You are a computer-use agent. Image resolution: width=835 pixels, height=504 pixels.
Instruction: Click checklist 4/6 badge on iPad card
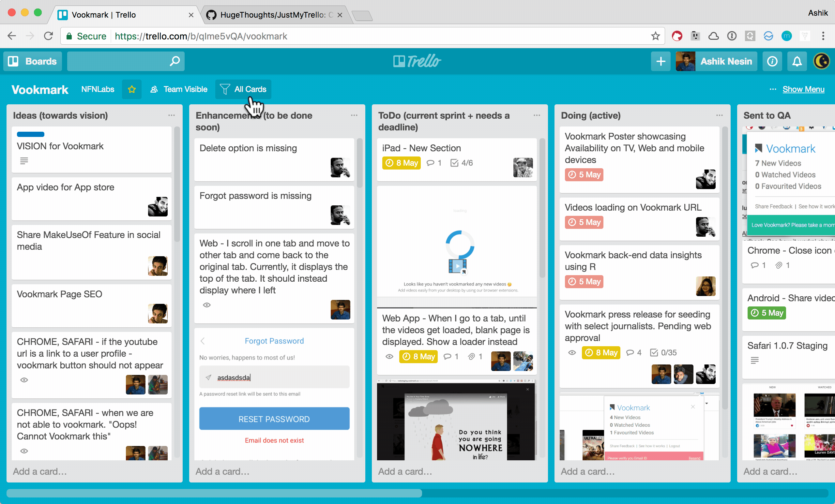pos(462,163)
